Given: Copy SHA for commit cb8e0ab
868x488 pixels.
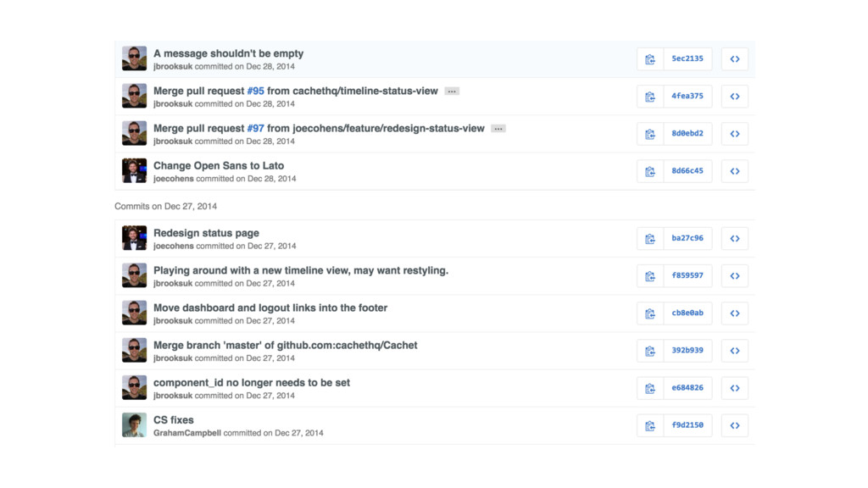Looking at the screenshot, I should point(650,313).
